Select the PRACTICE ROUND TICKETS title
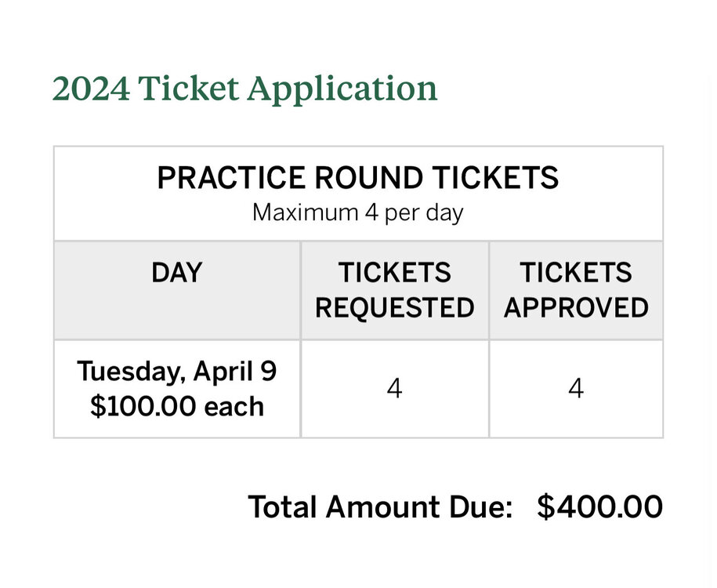The image size is (717, 588). coord(358,179)
